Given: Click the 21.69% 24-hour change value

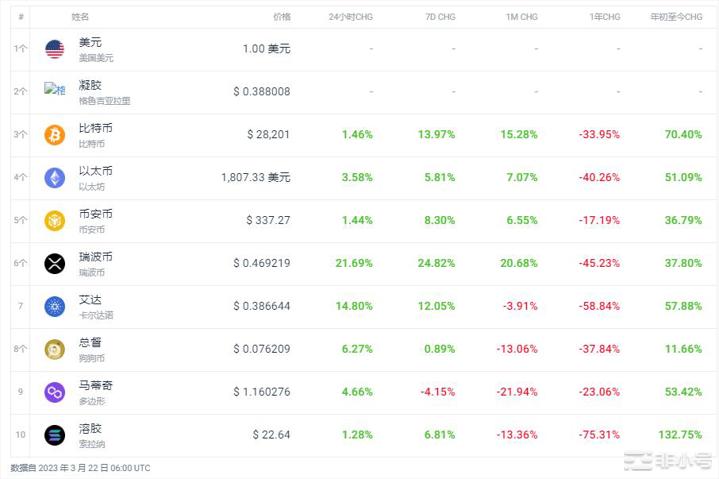Looking at the screenshot, I should click(354, 263).
